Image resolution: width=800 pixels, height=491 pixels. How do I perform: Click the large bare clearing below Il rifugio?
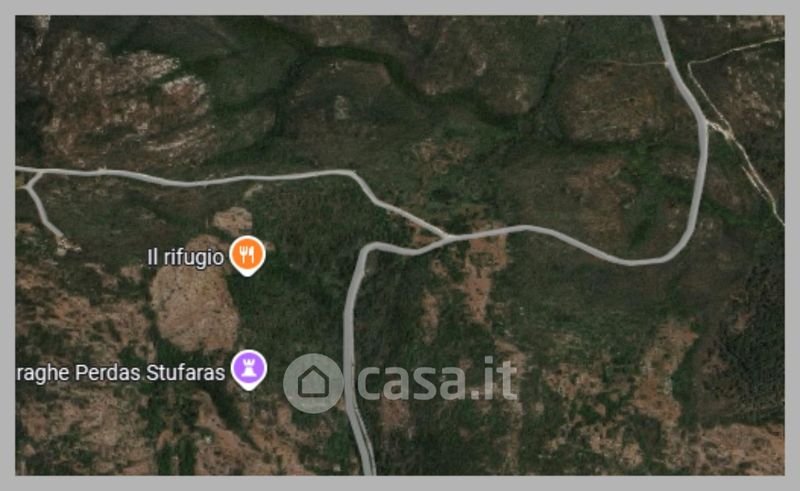195,307
